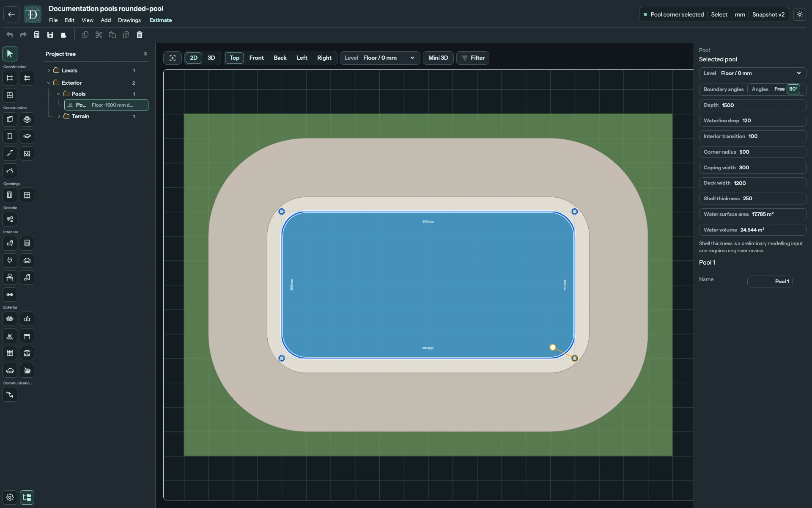The height and width of the screenshot is (508, 812).
Task: Open the grid axes coordination tool
Action: [x=10, y=78]
